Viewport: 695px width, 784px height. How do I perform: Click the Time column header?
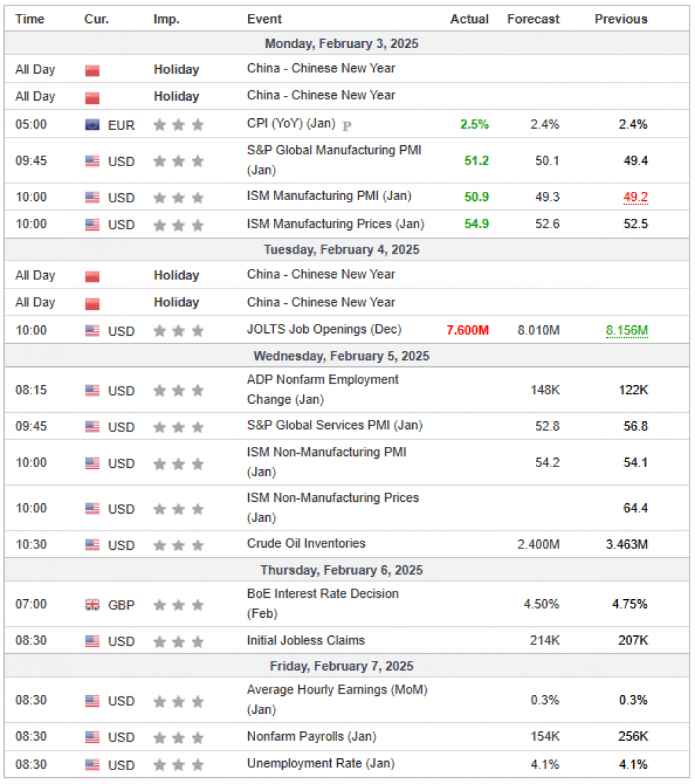(x=30, y=19)
